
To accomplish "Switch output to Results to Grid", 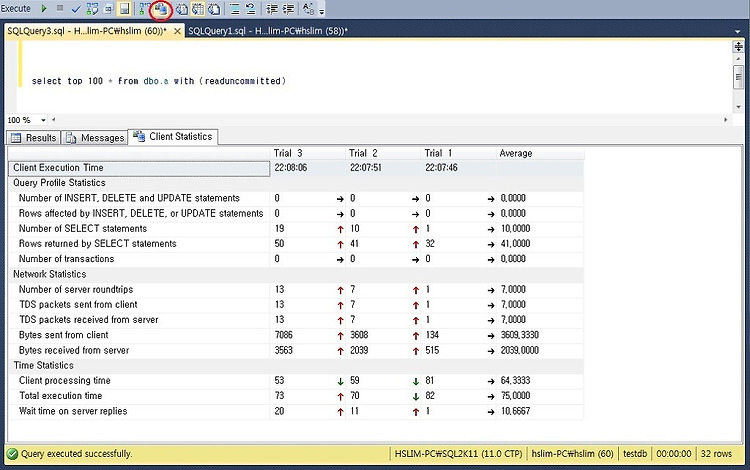I will click(198, 9).
